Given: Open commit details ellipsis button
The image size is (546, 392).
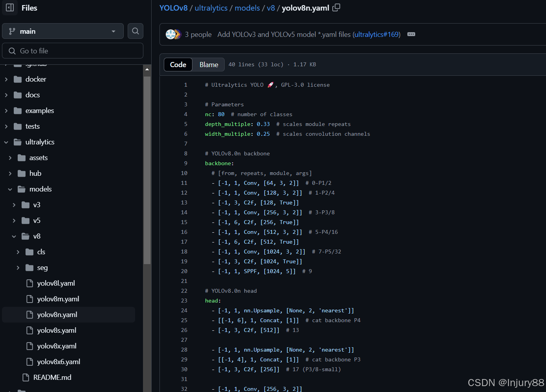Looking at the screenshot, I should 411,34.
